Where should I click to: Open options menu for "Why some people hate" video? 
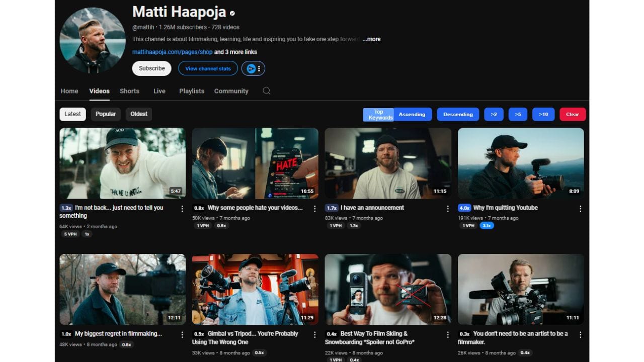point(315,209)
